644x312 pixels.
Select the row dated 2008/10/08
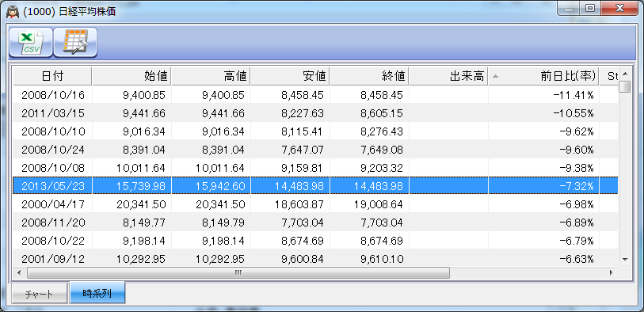[315, 168]
